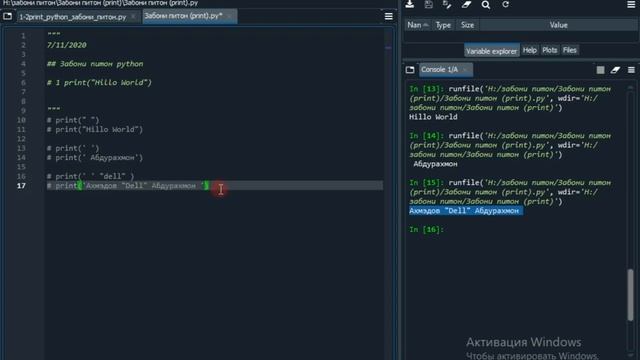This screenshot has width=640, height=360.
Task: Close the Console 1/A tab
Action: click(x=465, y=70)
